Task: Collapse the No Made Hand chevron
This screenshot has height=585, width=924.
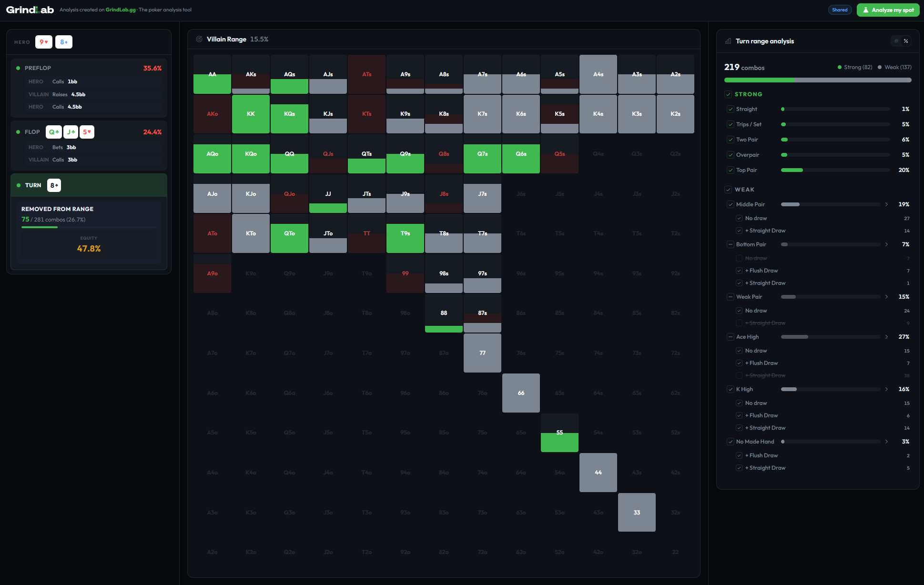Action: 886,442
